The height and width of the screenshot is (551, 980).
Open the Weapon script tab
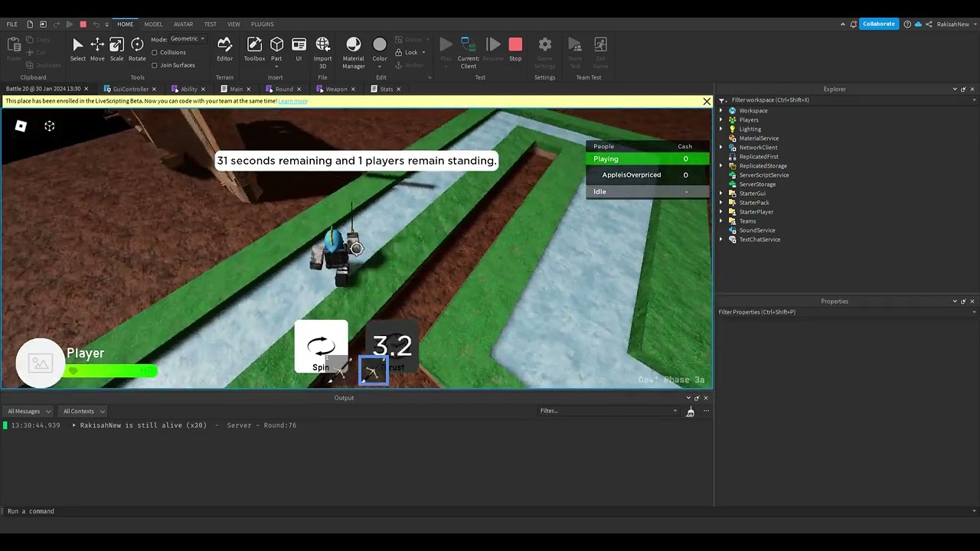point(335,89)
